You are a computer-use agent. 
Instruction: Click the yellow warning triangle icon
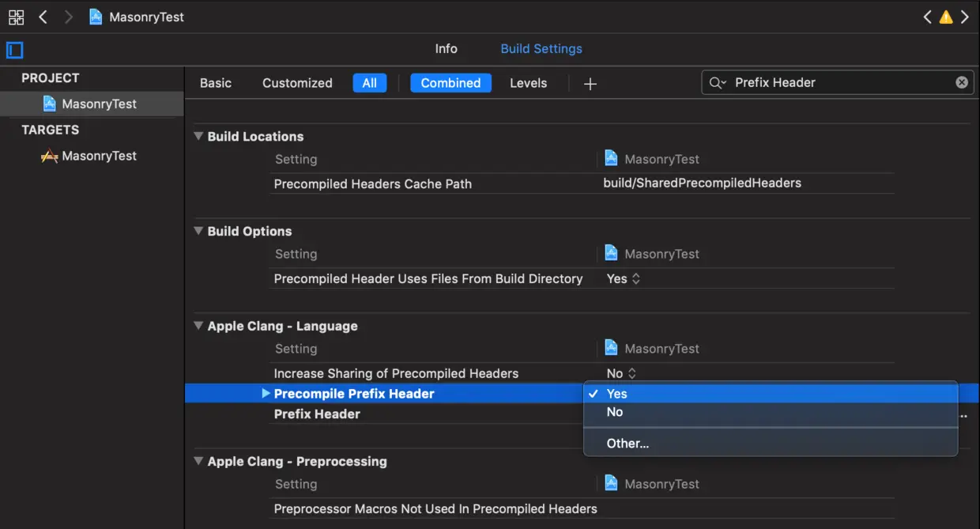(x=945, y=17)
